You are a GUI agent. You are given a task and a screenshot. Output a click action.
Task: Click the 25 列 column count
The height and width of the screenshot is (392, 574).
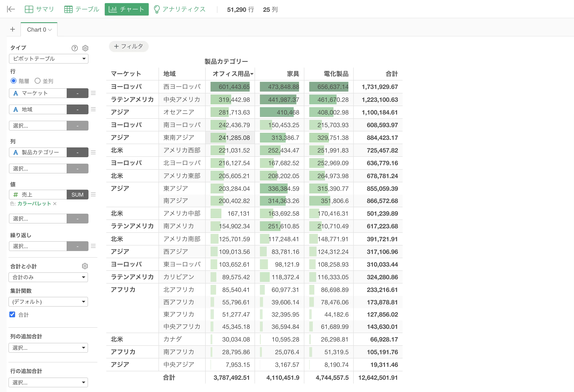pyautogui.click(x=270, y=10)
